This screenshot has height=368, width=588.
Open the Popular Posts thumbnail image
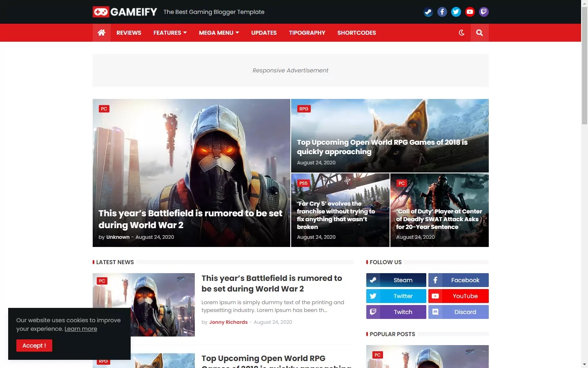pyautogui.click(x=428, y=357)
